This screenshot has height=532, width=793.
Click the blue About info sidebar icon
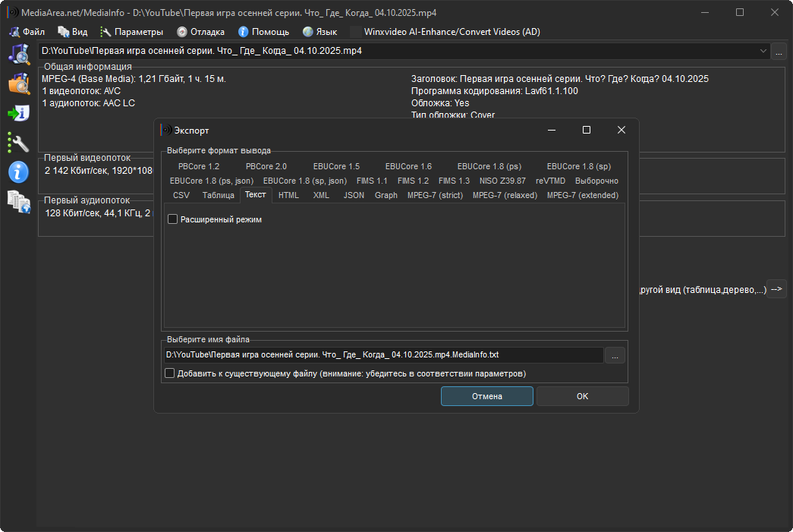(x=18, y=172)
